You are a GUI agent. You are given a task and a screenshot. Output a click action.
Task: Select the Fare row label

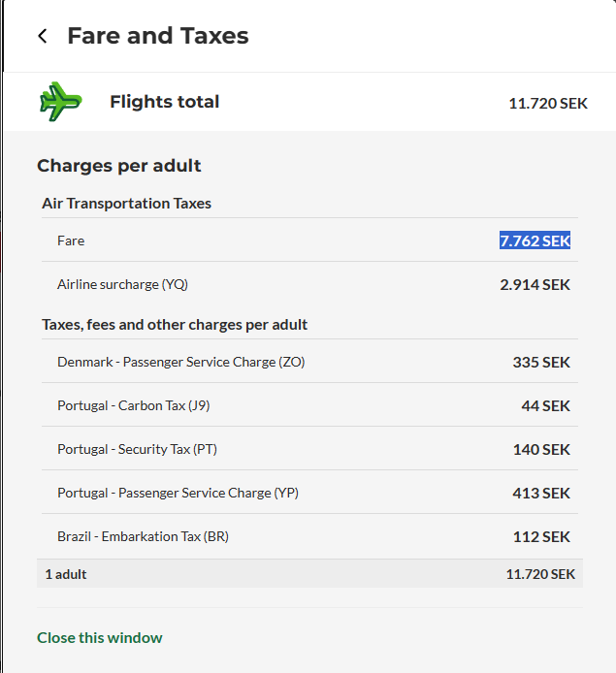[x=71, y=240]
